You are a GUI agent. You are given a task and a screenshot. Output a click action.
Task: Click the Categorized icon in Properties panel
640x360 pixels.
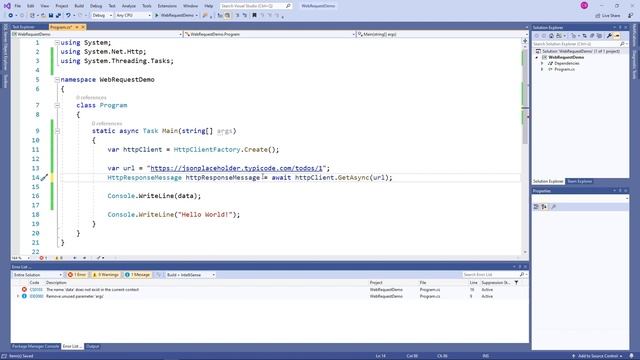[536, 207]
